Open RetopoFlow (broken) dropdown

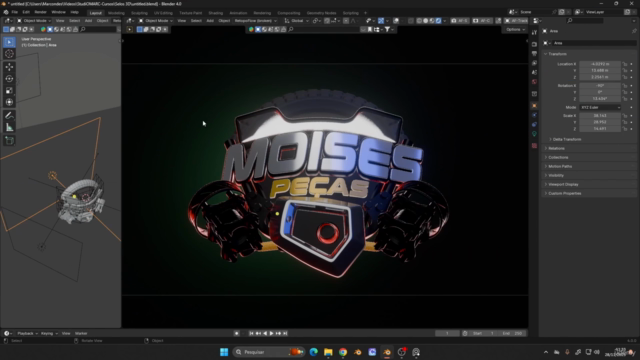pos(256,20)
